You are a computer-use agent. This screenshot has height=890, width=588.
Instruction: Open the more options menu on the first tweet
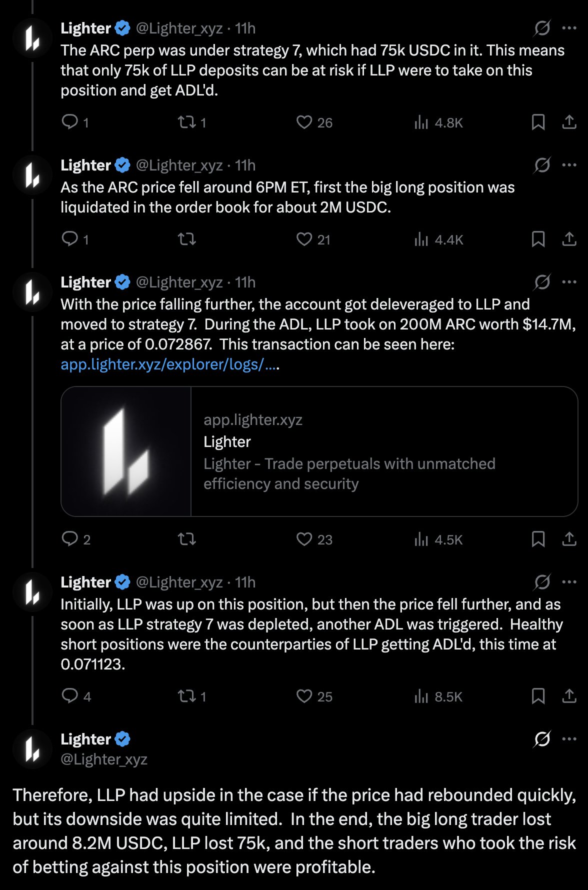[x=569, y=28]
